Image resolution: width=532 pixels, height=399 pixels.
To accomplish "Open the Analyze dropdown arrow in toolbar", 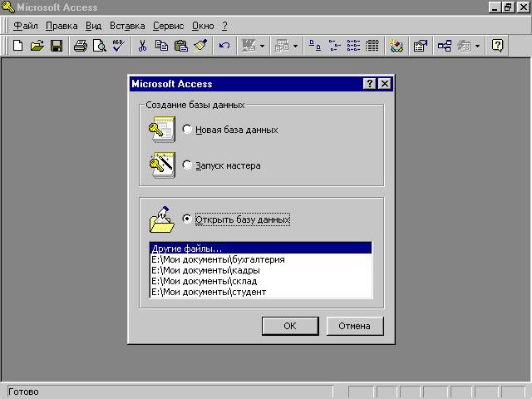I will pyautogui.click(x=295, y=47).
